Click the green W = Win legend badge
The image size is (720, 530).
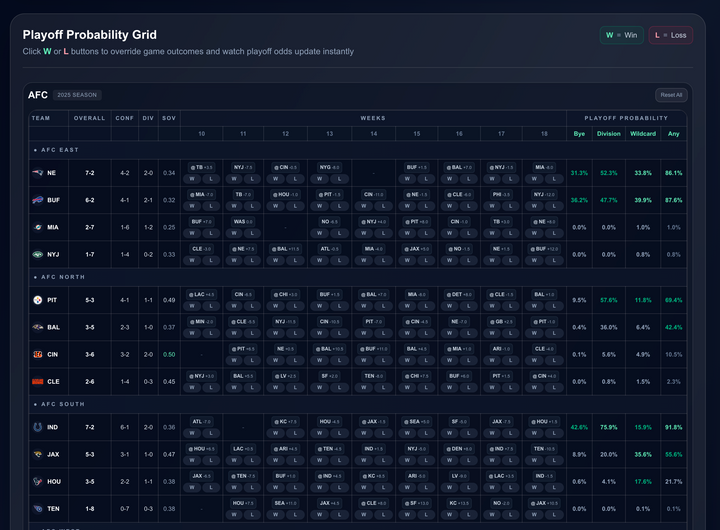coord(621,35)
